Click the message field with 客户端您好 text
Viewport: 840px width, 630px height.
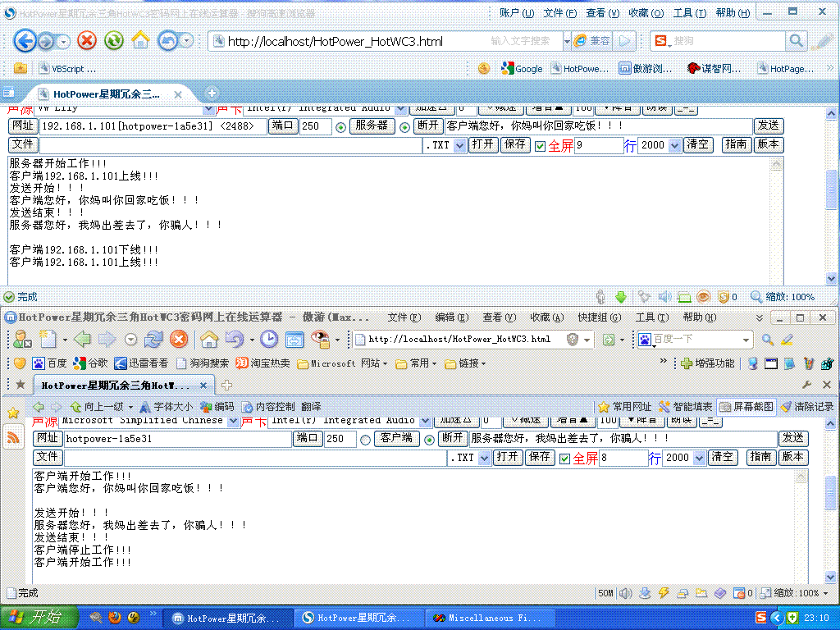tap(599, 126)
